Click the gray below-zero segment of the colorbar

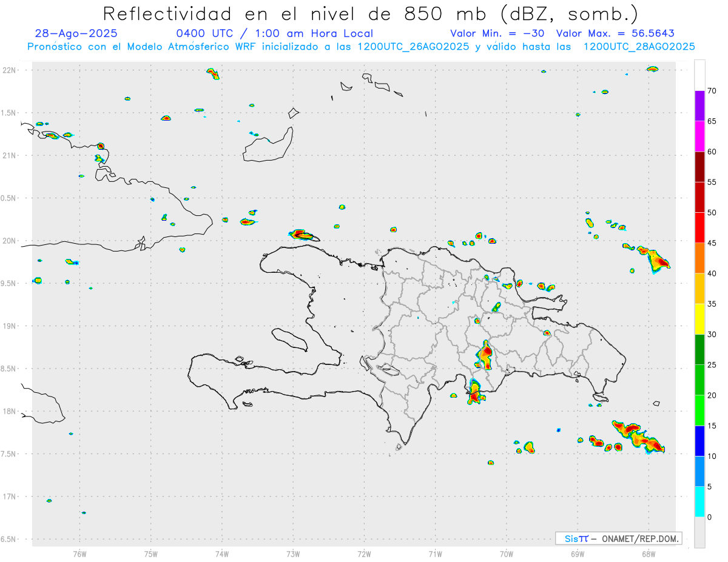pos(699,532)
